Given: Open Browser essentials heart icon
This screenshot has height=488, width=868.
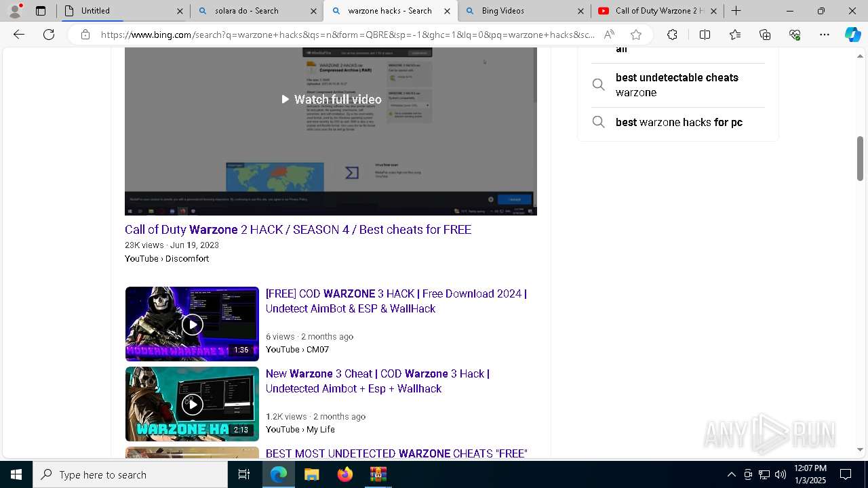Looking at the screenshot, I should tap(795, 35).
